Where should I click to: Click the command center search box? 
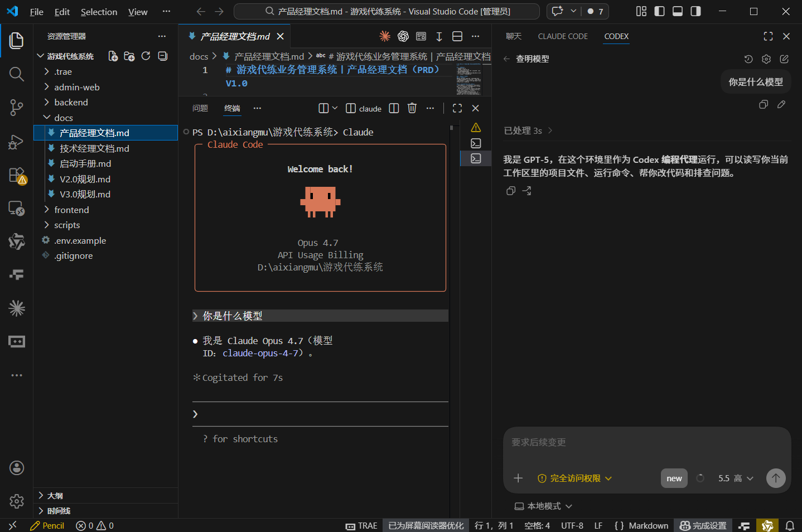point(386,11)
